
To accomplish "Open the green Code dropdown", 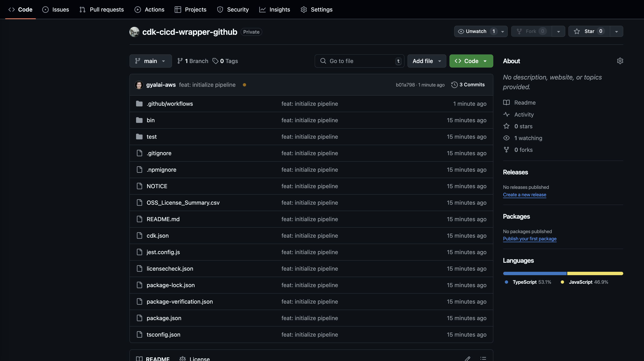I will 471,61.
